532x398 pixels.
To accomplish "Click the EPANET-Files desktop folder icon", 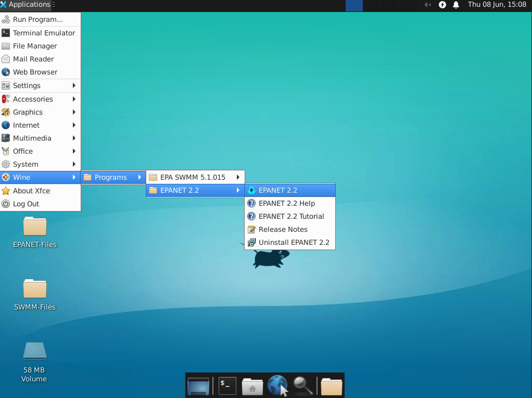I will click(34, 227).
